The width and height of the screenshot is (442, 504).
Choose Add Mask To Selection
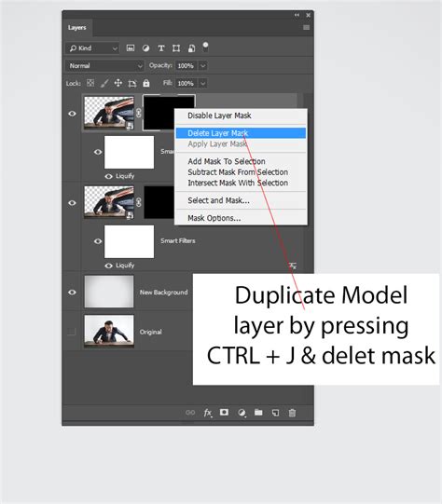click(241, 161)
